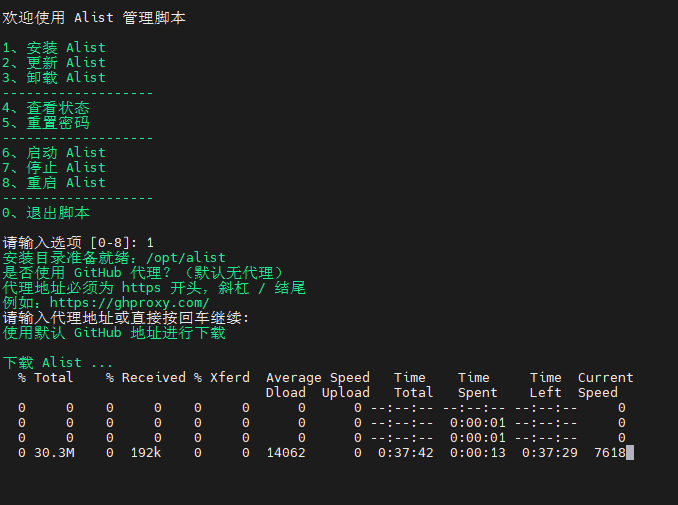The height and width of the screenshot is (505, 678).
Task: Click the "Current Speed" column header
Action: click(605, 385)
